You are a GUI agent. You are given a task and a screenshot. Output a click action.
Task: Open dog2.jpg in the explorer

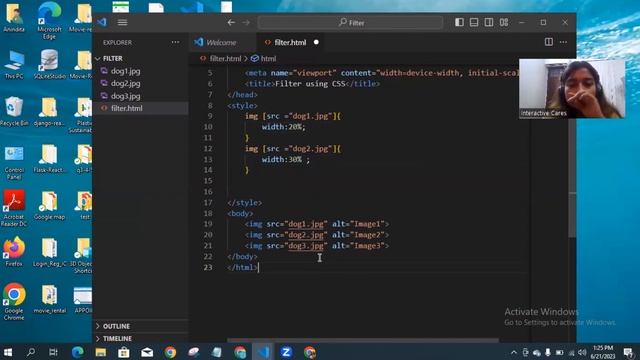pos(125,83)
